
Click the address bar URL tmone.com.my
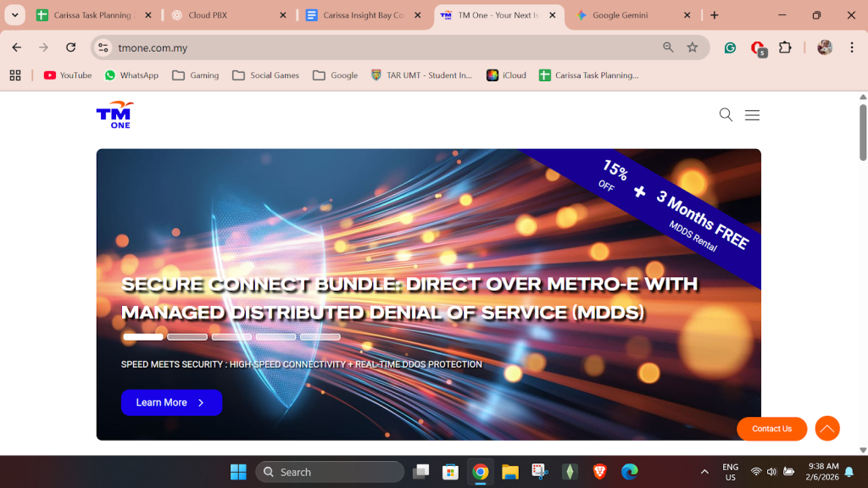tap(153, 48)
